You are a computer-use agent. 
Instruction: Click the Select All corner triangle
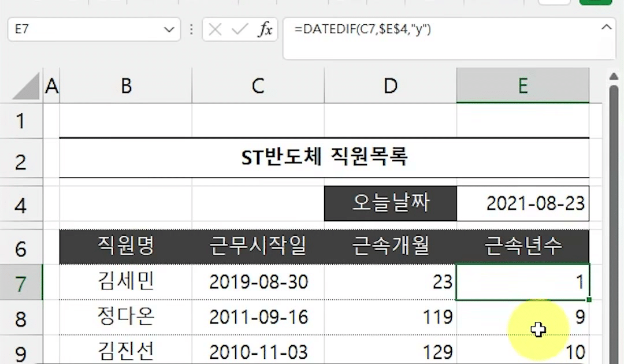(x=26, y=86)
